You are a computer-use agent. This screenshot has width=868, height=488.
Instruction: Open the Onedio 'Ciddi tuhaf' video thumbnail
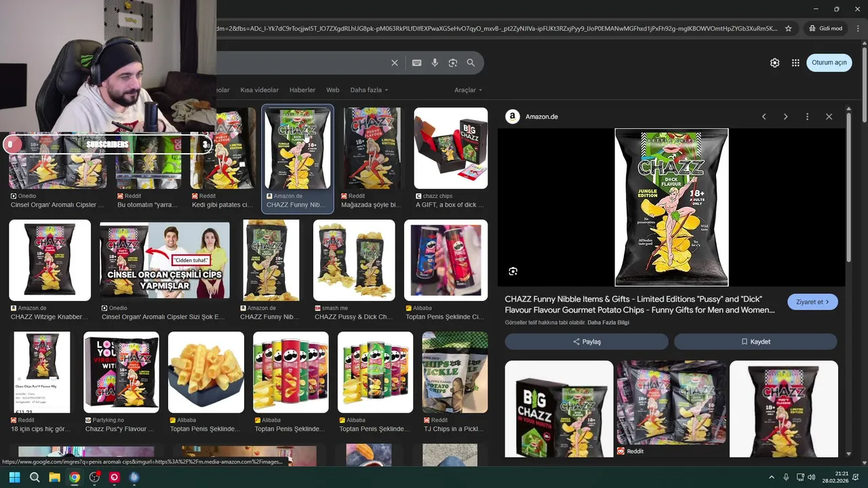[x=165, y=260]
